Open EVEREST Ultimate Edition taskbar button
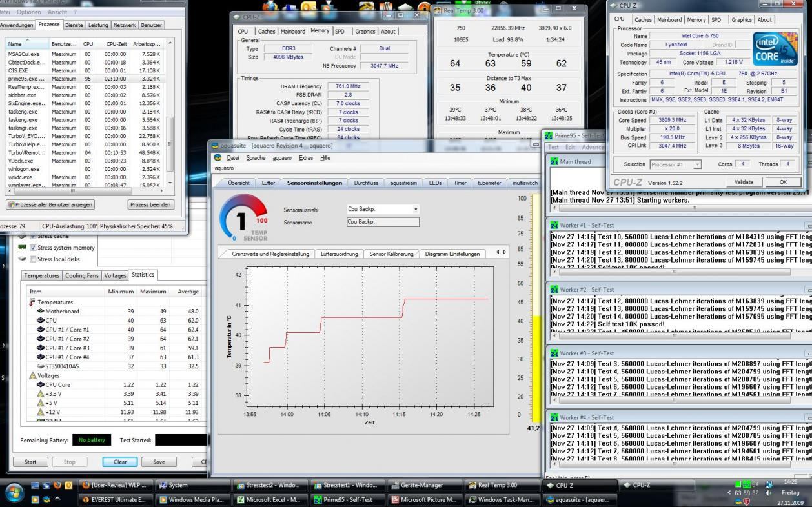The width and height of the screenshot is (812, 507). pos(116,499)
